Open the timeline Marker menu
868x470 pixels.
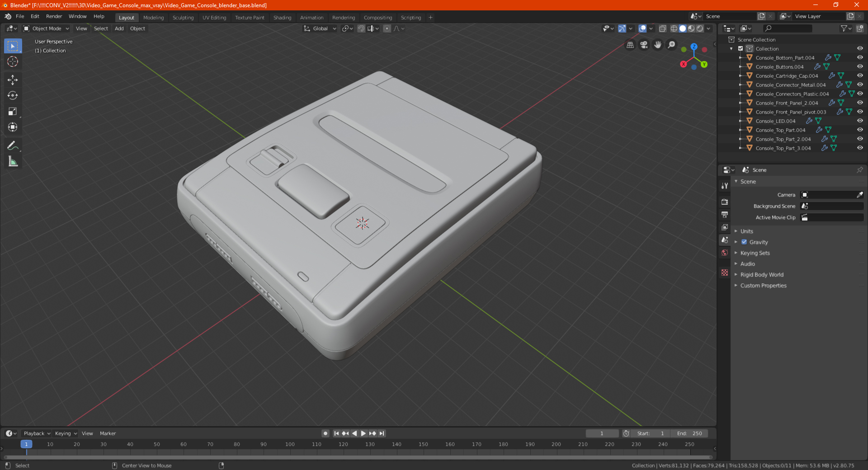108,433
